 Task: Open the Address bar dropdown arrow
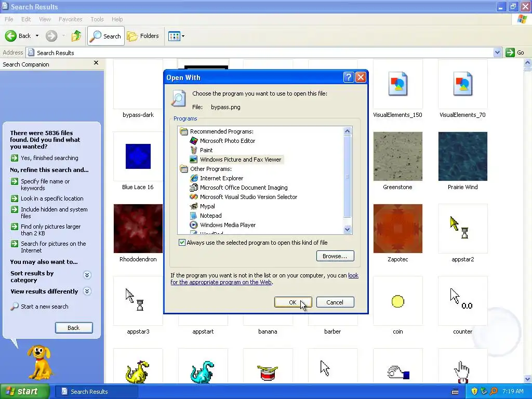click(x=497, y=52)
